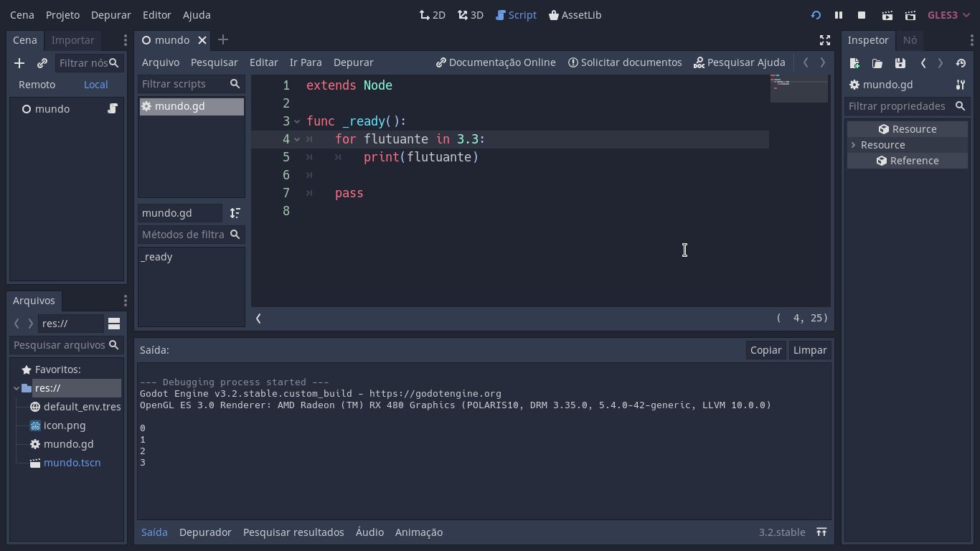The image size is (980, 551).
Task: Select the Remoto scene tree
Action: tap(37, 85)
